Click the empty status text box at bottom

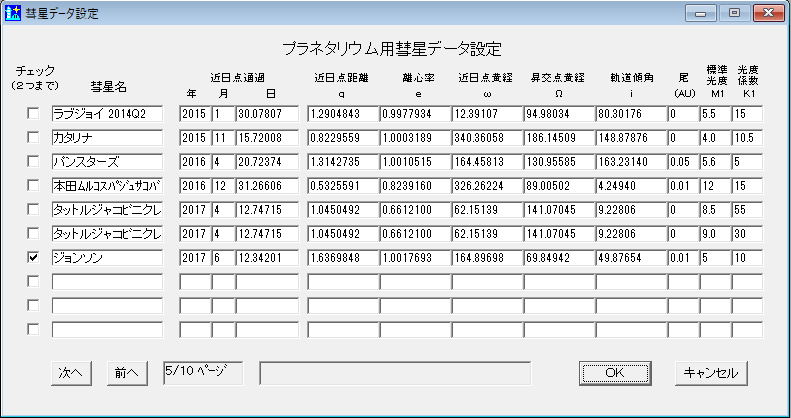click(394, 372)
